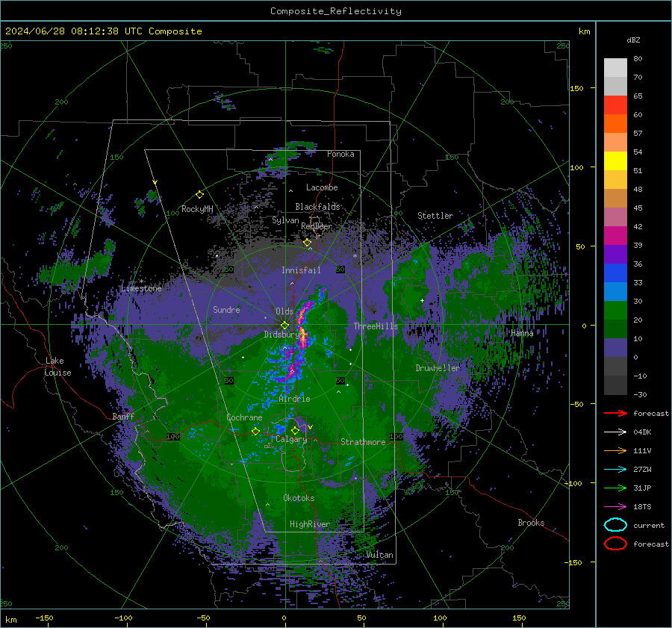Click the Lacombe city label
The width and height of the screenshot is (672, 628).
[x=322, y=187]
